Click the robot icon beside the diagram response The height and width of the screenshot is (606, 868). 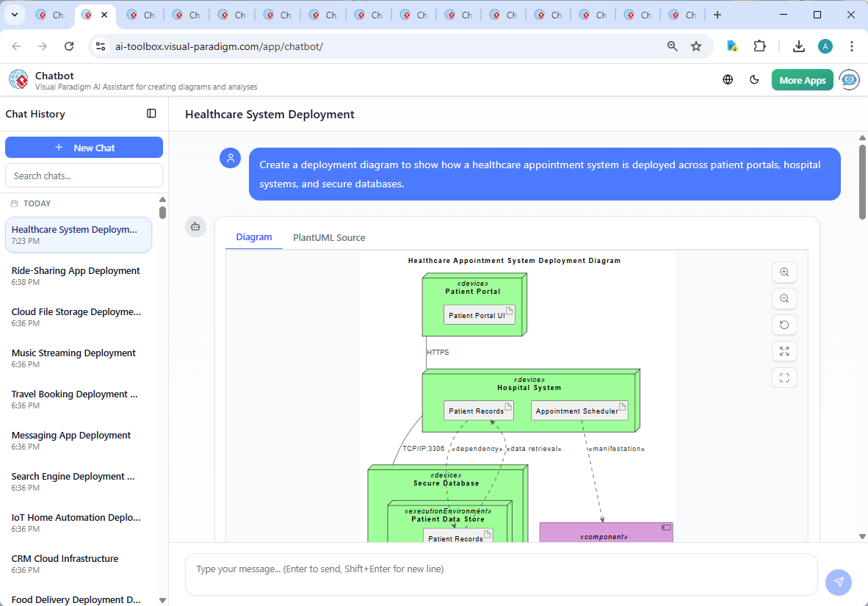(195, 227)
